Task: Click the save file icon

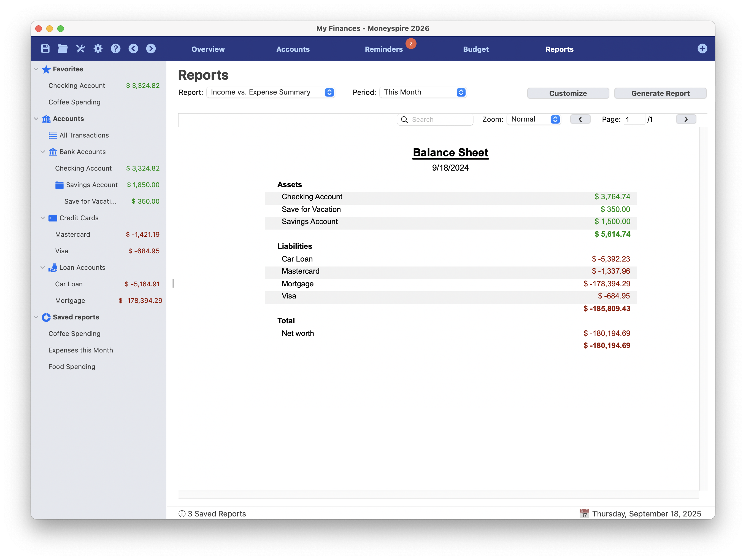Action: click(x=45, y=49)
